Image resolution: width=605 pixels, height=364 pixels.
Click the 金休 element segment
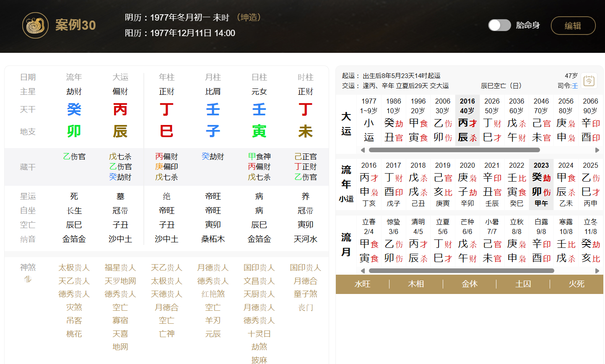click(x=470, y=284)
